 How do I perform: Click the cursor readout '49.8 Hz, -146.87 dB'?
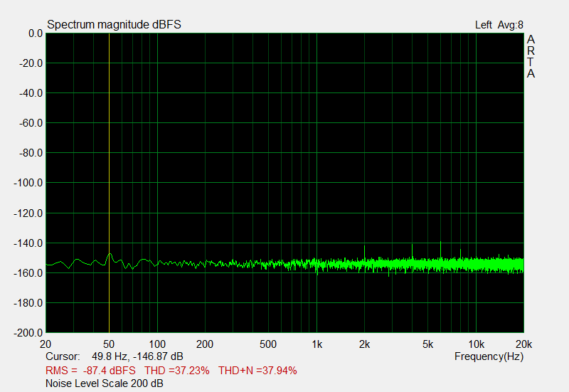[x=137, y=356]
